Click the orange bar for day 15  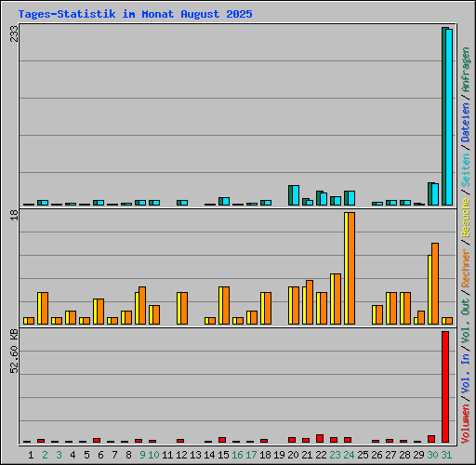(x=226, y=305)
